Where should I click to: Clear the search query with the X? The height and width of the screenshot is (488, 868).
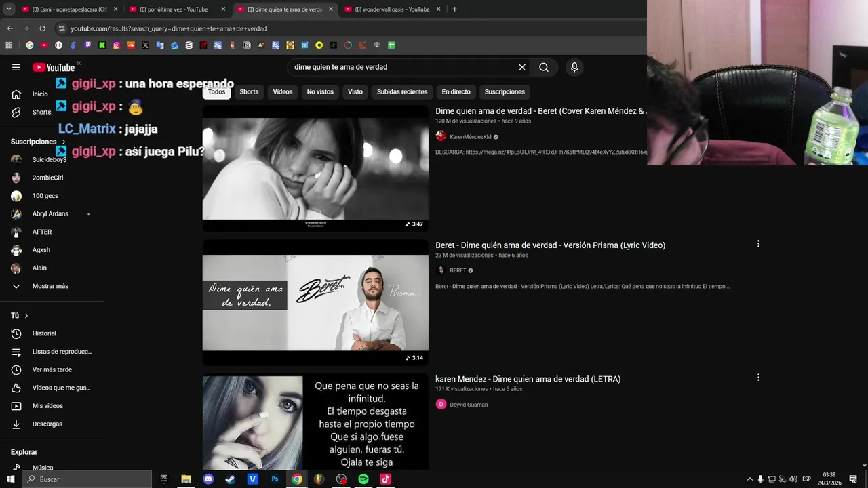[522, 67]
